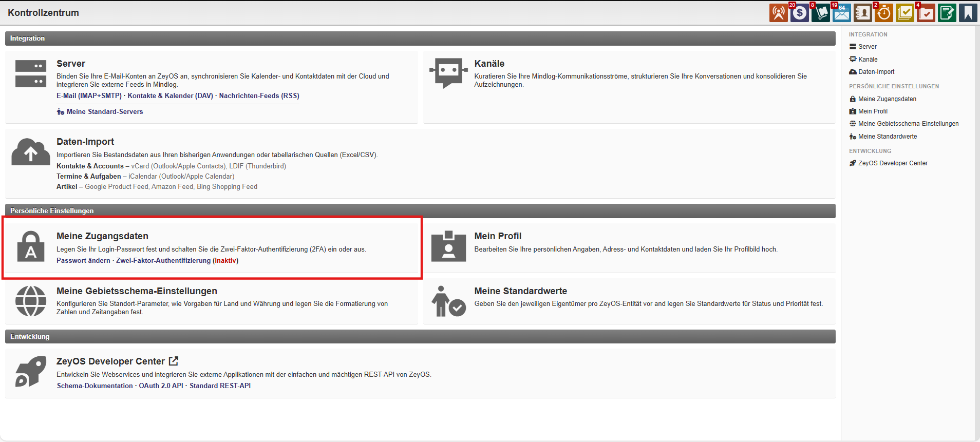Open the yellow stacked checklist app
Image resolution: width=980 pixels, height=442 pixels.
click(x=905, y=13)
